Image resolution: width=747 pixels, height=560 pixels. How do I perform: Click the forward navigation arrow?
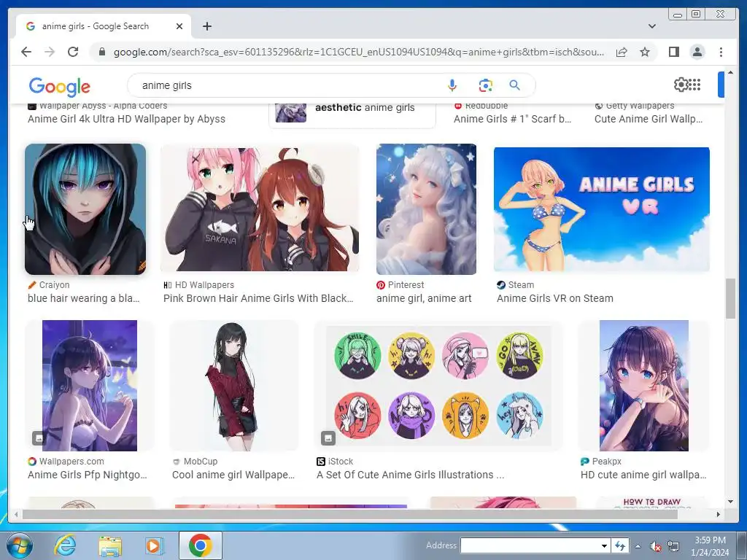coord(50,52)
